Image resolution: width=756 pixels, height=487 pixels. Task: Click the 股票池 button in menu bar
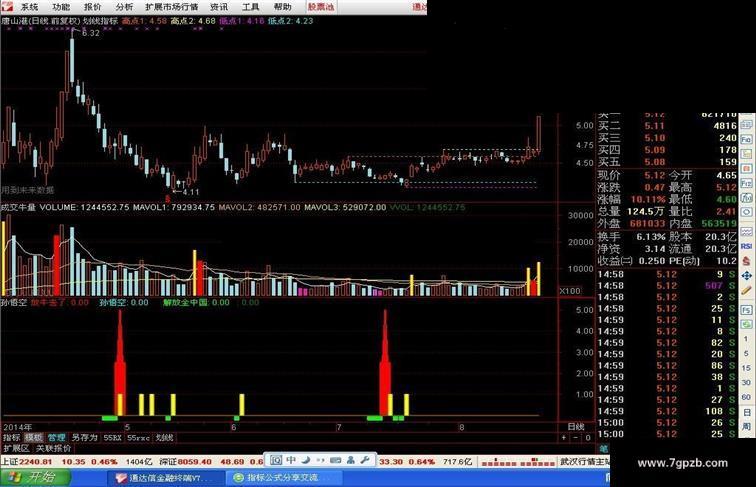[x=321, y=7]
